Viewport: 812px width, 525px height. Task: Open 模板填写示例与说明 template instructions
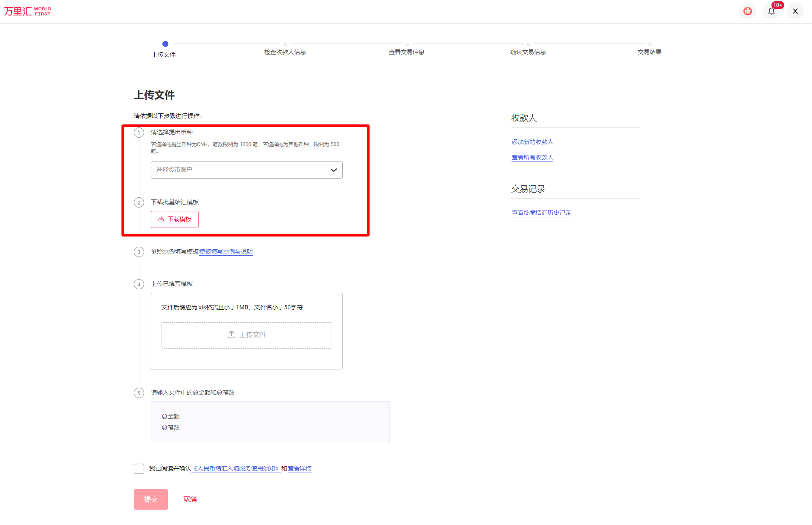(x=225, y=251)
